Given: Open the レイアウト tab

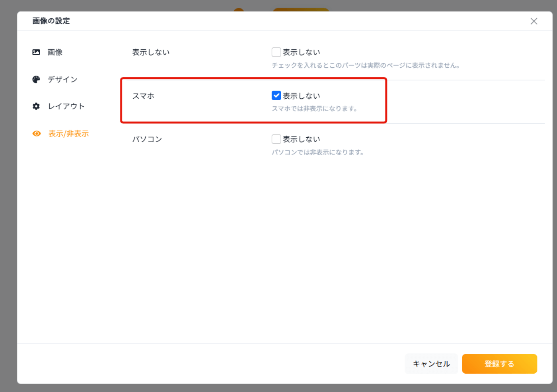Looking at the screenshot, I should coord(66,106).
